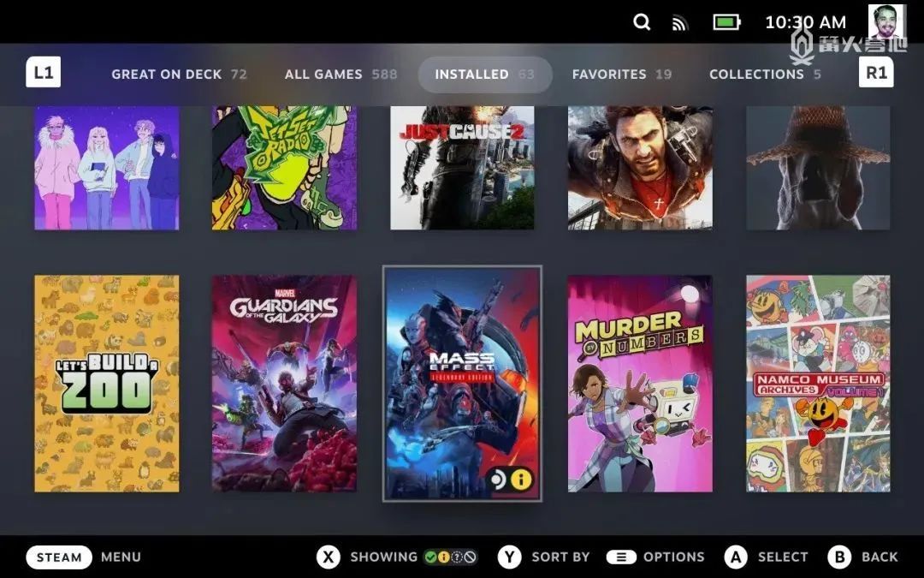Open the Murder by Numbers game tile
The width and height of the screenshot is (924, 578).
[640, 384]
